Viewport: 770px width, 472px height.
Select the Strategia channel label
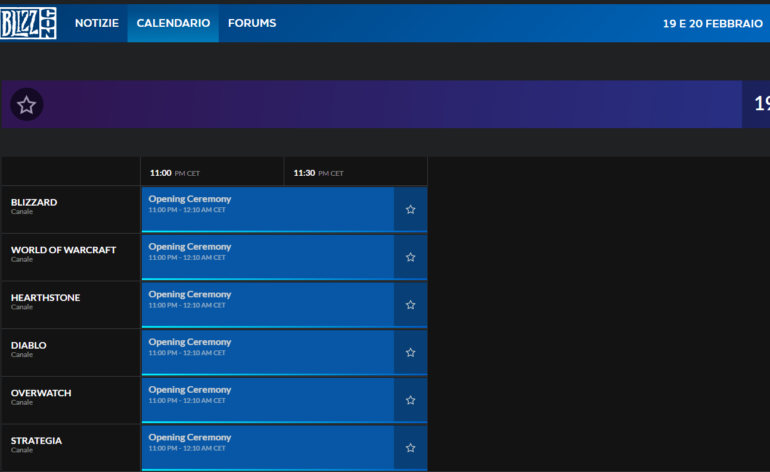tap(36, 441)
